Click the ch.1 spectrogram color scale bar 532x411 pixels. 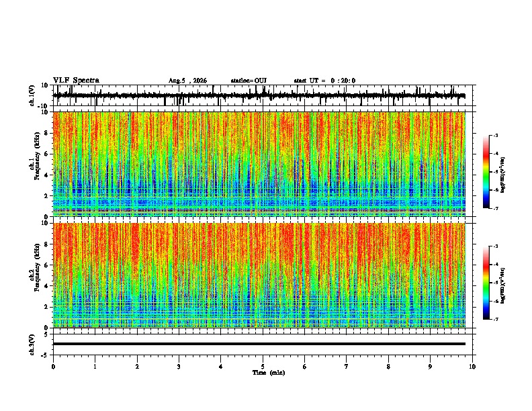(x=486, y=172)
